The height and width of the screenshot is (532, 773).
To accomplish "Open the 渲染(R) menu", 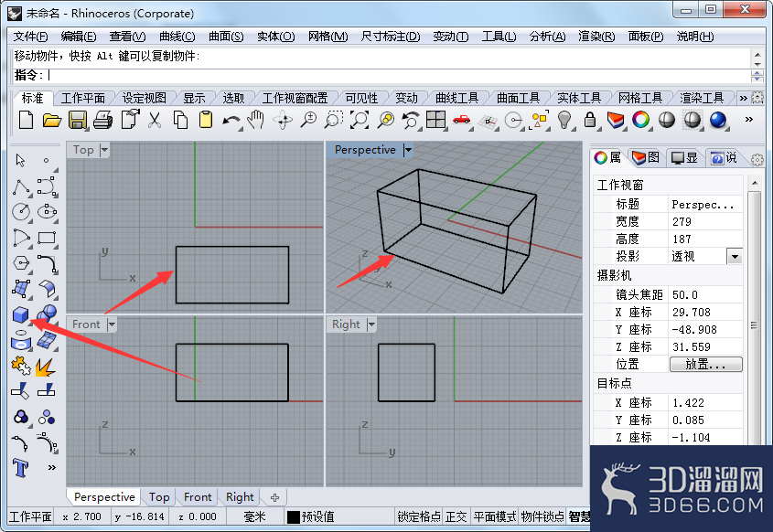I will pos(596,37).
